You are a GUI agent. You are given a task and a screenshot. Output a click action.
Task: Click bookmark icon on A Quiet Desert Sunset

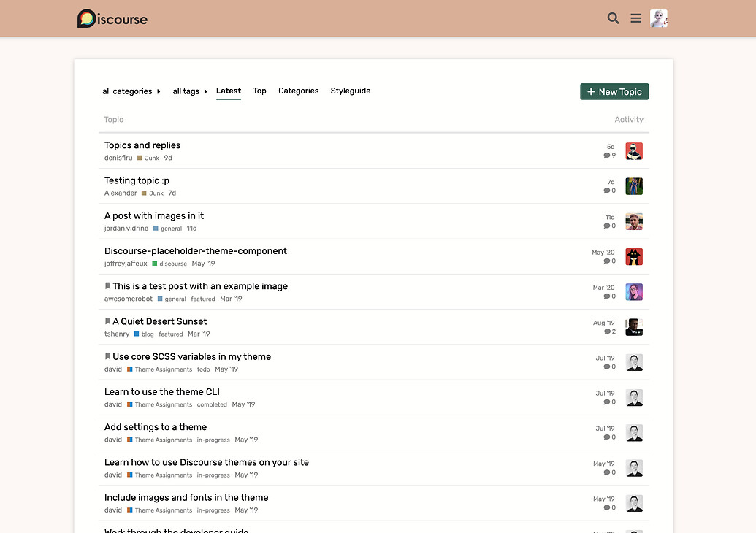pyautogui.click(x=108, y=321)
